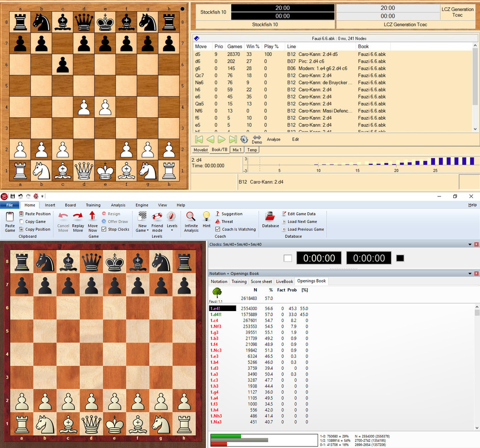480x448 pixels.
Task: Switch to the Engine ribbon tab
Action: 142,205
